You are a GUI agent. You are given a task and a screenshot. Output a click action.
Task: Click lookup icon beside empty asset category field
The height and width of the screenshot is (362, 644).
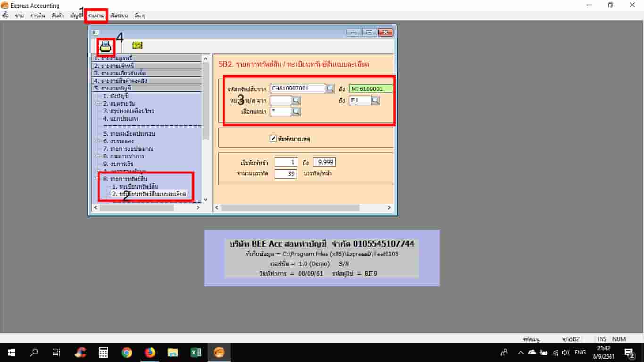point(296,100)
